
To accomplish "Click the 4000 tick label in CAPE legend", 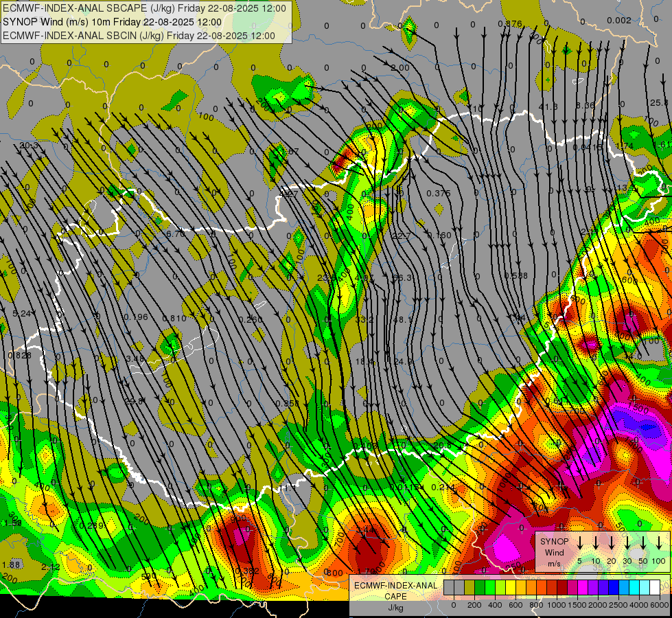I will pos(639,605).
